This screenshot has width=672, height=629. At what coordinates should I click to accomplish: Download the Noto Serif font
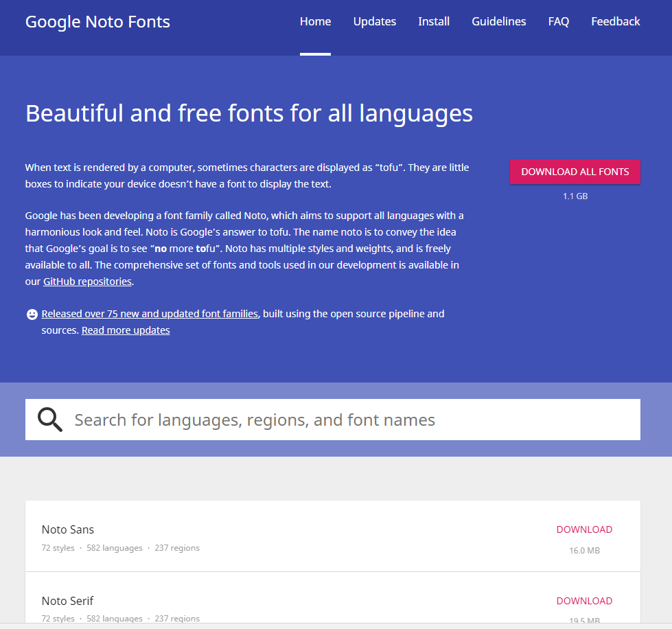(x=584, y=601)
